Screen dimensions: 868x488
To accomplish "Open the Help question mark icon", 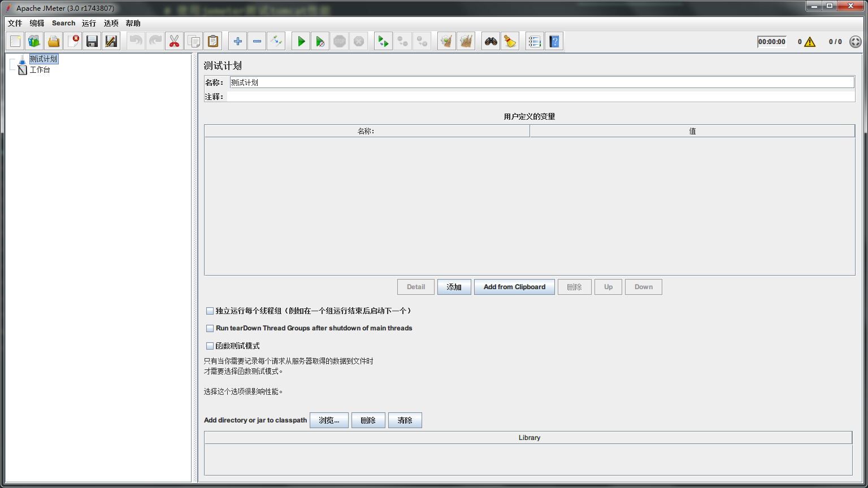I will click(x=554, y=41).
